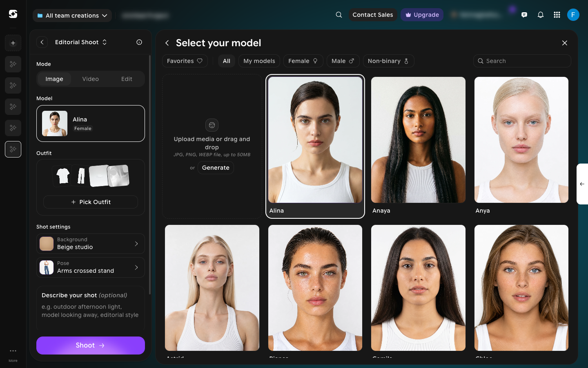Toggle the Male filter chip

(343, 61)
